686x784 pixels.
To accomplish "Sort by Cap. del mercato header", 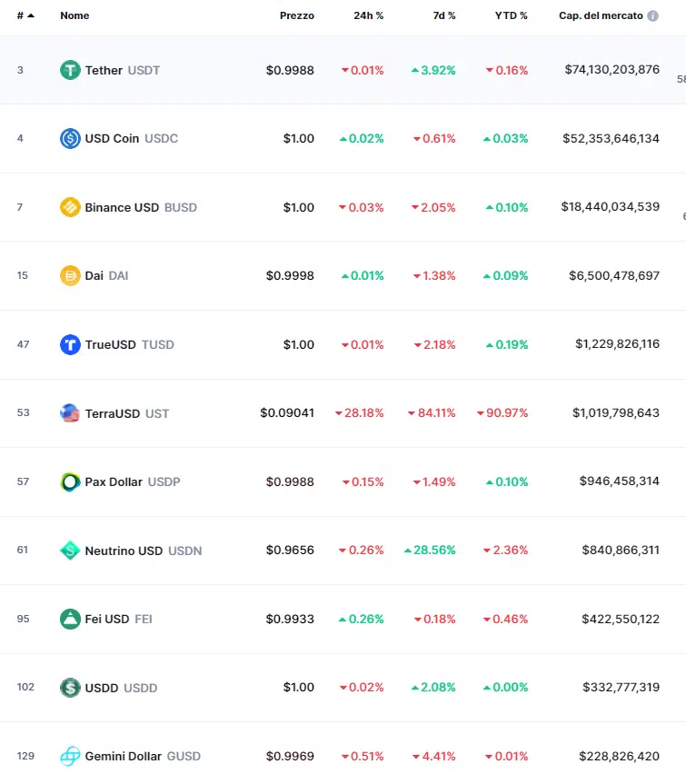I will [601, 16].
